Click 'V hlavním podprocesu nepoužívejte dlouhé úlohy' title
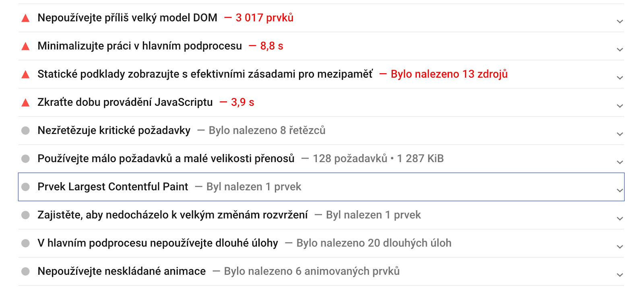 pos(158,243)
